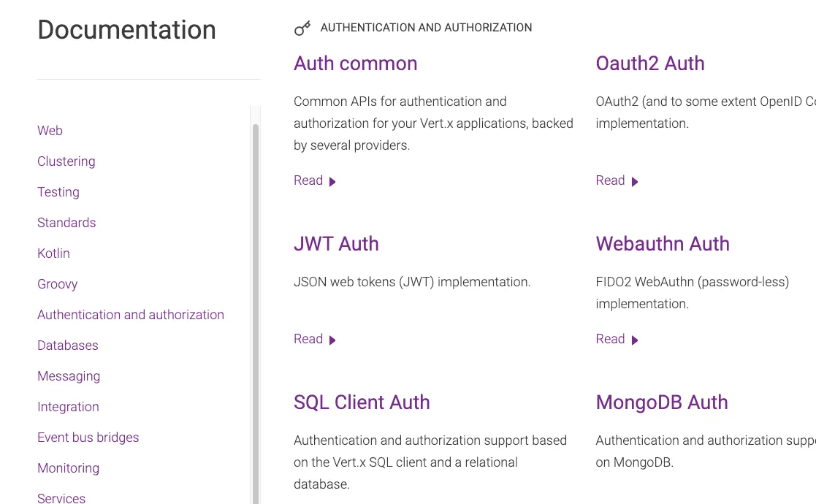Click the key icon beside Authentication and Authorization heading
816x504 pixels.
[302, 28]
